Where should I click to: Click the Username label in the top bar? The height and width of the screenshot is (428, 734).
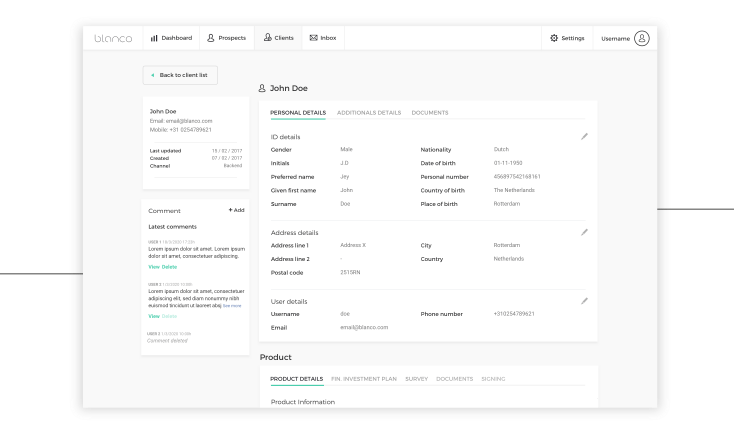pos(615,38)
